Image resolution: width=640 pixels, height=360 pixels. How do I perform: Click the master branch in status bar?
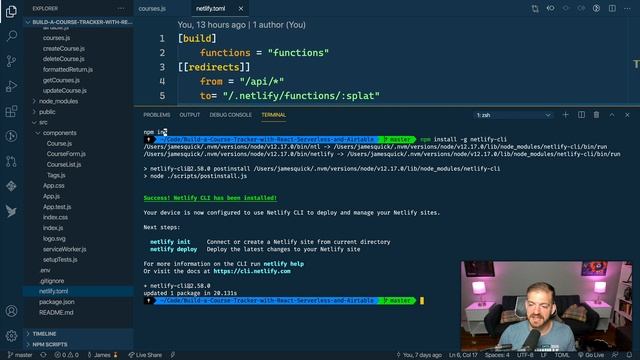tap(20, 355)
